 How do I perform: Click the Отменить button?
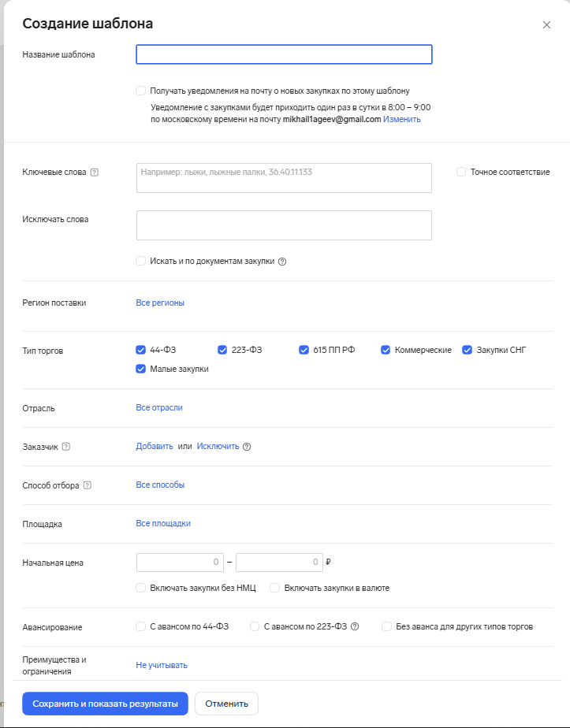coord(226,704)
